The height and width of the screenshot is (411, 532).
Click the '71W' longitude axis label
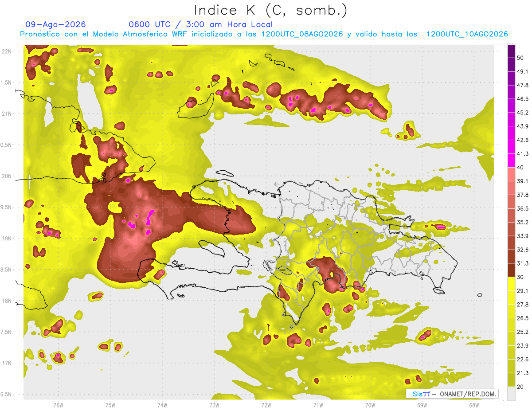coord(318,405)
